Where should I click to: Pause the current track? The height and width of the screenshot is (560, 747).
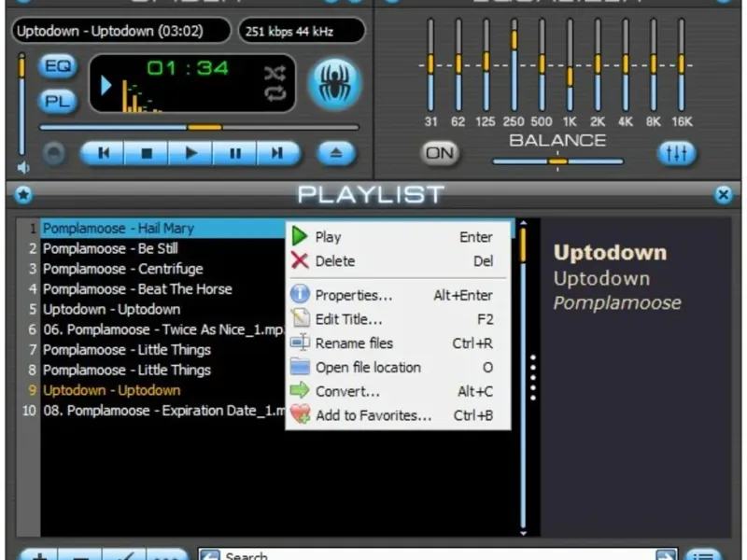pyautogui.click(x=235, y=153)
